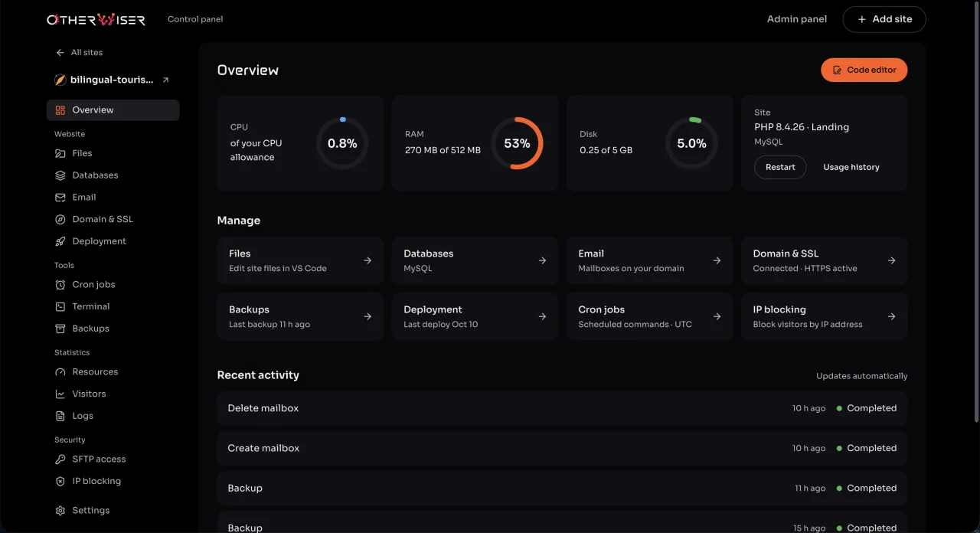Click the Terminal icon in sidebar

[x=60, y=306]
